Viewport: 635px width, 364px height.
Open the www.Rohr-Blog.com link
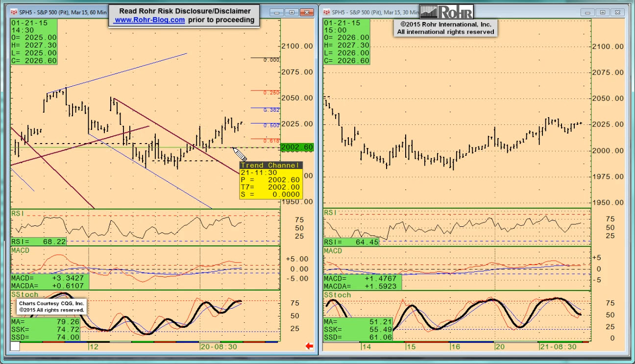point(149,20)
